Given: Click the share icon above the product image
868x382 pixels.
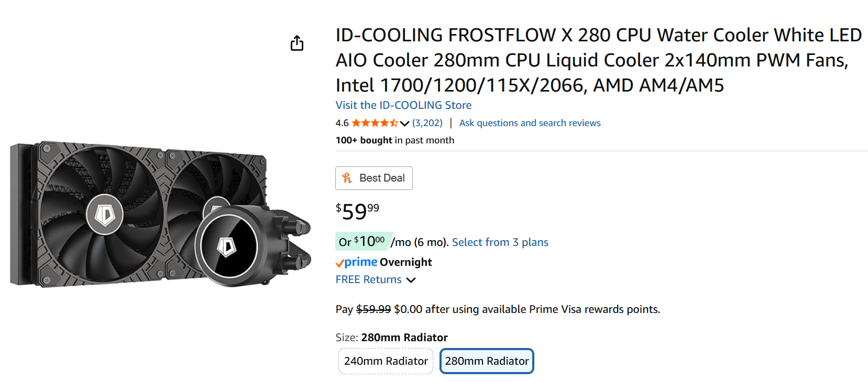Looking at the screenshot, I should click(297, 43).
